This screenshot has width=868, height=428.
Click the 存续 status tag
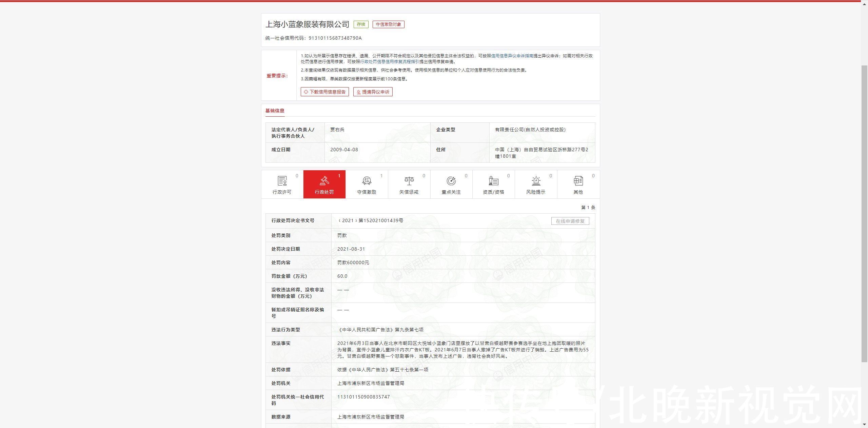[361, 24]
